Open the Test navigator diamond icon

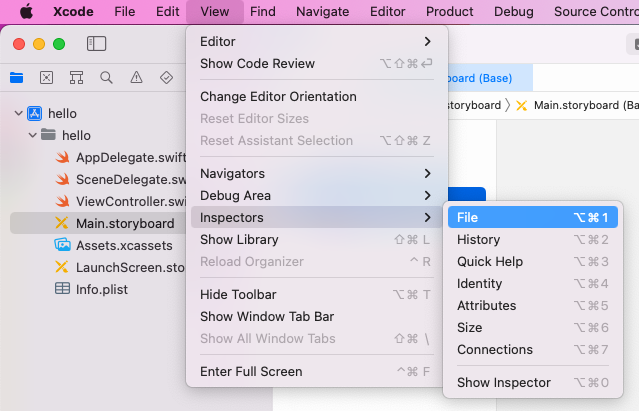tap(166, 77)
